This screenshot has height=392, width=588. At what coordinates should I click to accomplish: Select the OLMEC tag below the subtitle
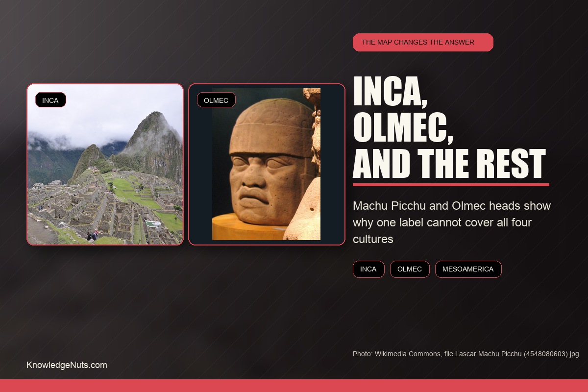[410, 269]
